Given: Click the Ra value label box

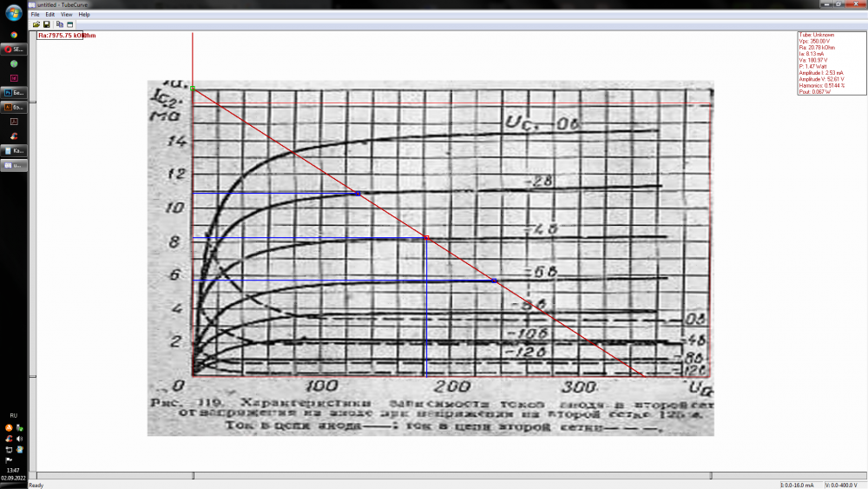Looking at the screenshot, I should click(x=59, y=36).
